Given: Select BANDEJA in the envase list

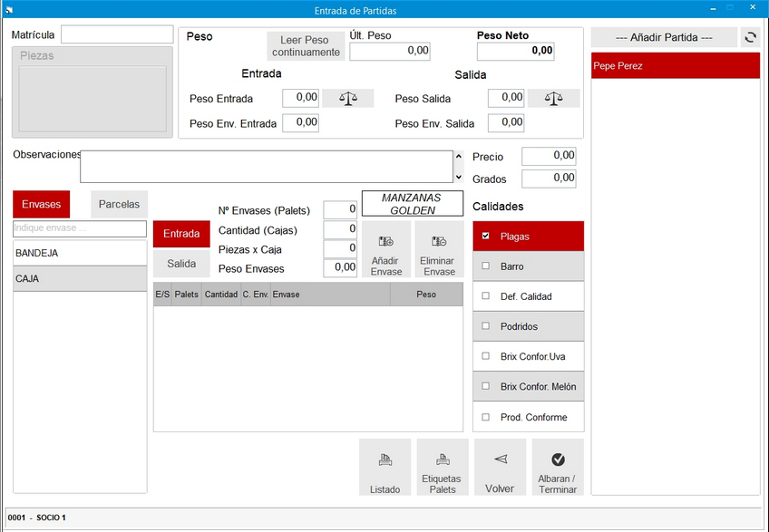Looking at the screenshot, I should tap(80, 253).
